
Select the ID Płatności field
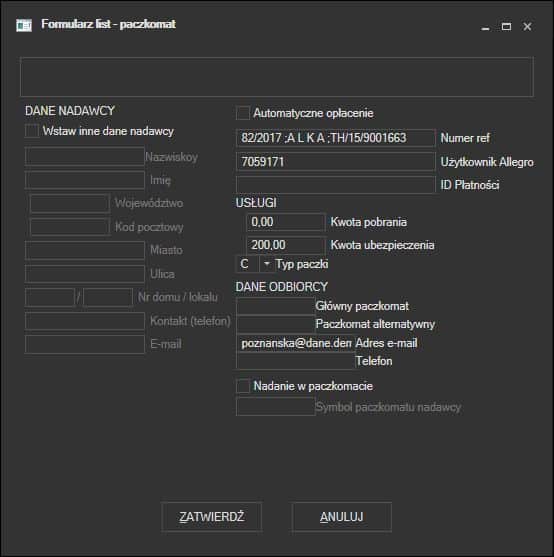(336, 185)
